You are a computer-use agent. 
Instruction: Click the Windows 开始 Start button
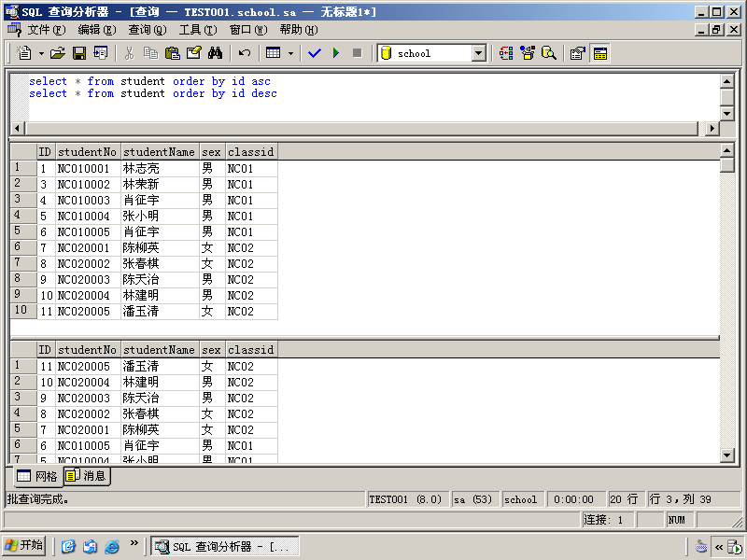[24, 546]
